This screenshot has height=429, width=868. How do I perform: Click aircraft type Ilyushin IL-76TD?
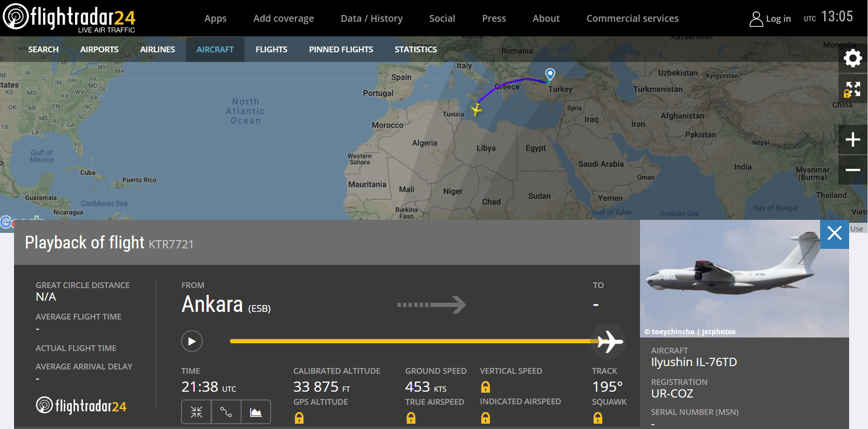click(x=694, y=362)
